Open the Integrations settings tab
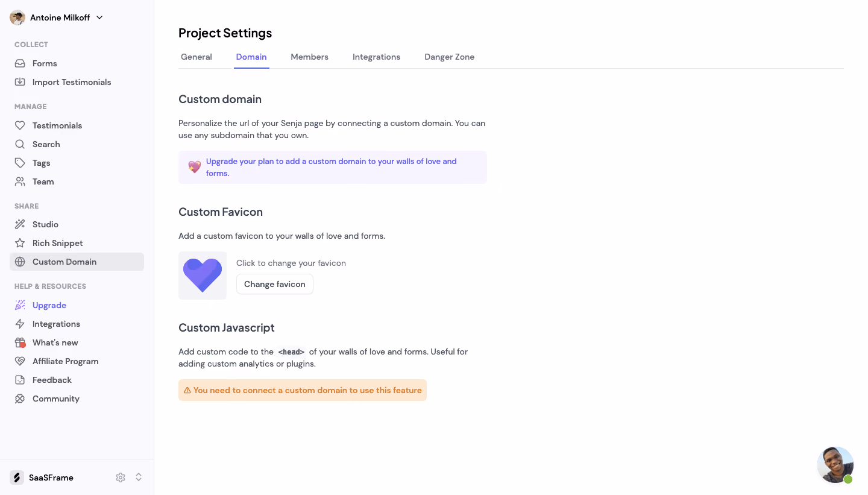This screenshot has height=495, width=868. (x=376, y=57)
